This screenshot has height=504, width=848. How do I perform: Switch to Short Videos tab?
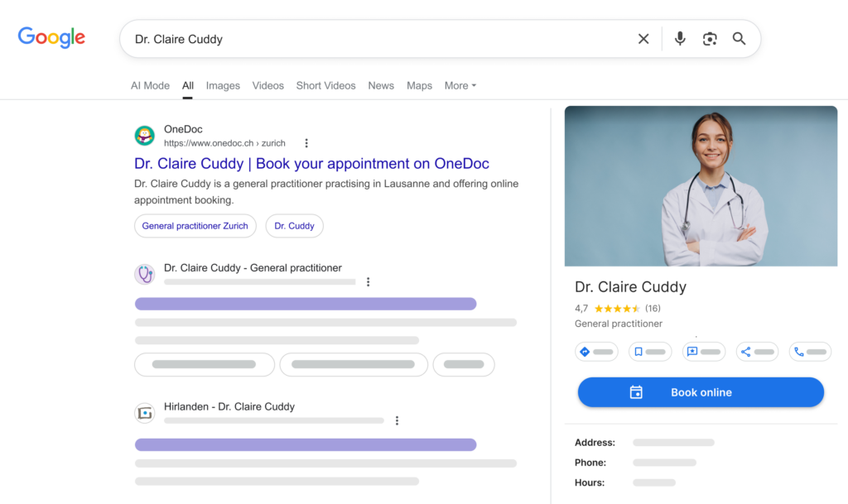[x=325, y=85]
